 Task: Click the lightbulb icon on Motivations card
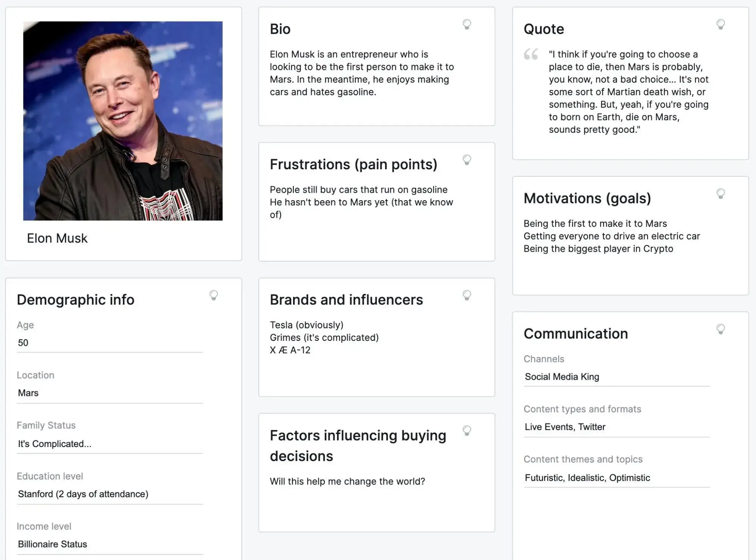721,193
